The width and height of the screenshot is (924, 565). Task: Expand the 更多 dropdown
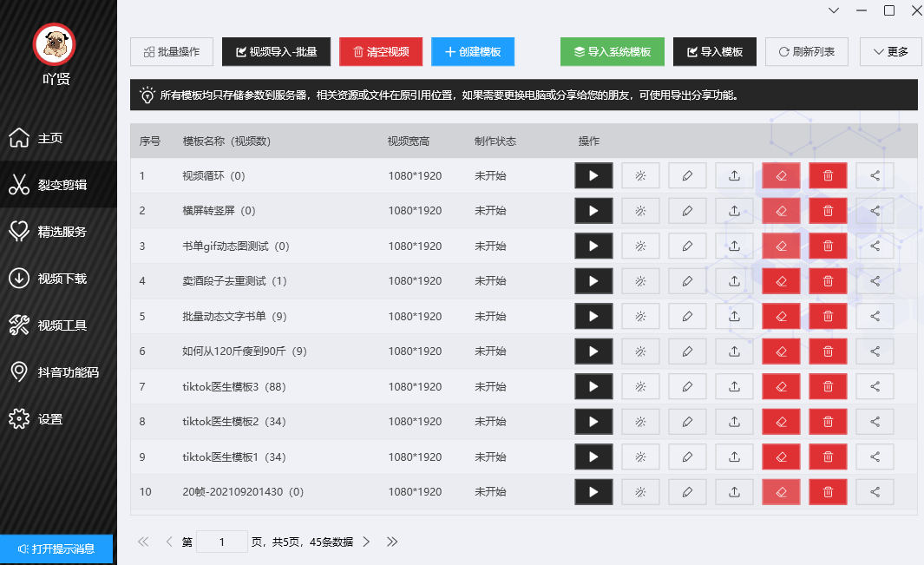890,52
